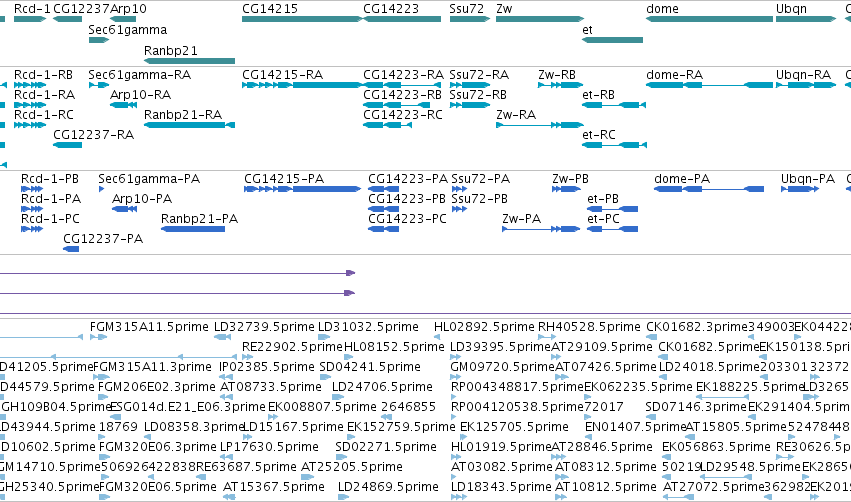Click the Rcd-1-PC protein label
Viewport: 851px width, 502px height.
pyautogui.click(x=50, y=219)
